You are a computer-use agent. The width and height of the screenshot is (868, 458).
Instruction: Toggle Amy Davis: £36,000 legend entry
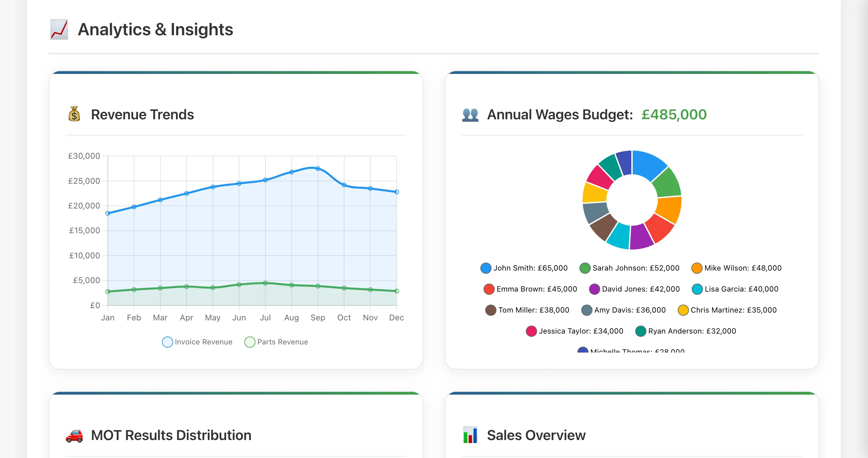623,310
